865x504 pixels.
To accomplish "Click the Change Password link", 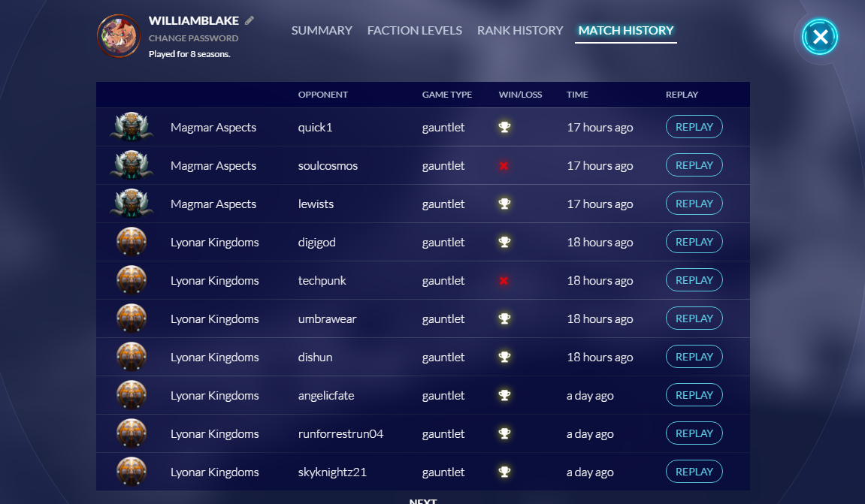I will click(194, 38).
